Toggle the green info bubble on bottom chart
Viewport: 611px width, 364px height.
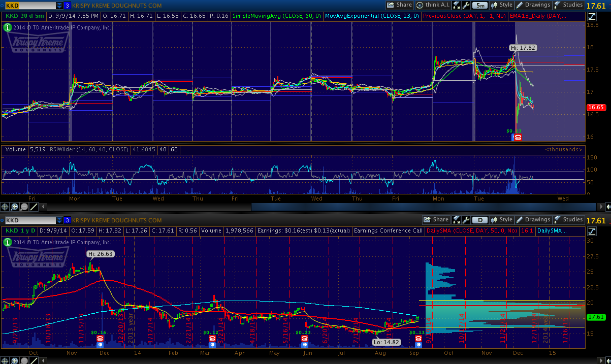click(8, 242)
